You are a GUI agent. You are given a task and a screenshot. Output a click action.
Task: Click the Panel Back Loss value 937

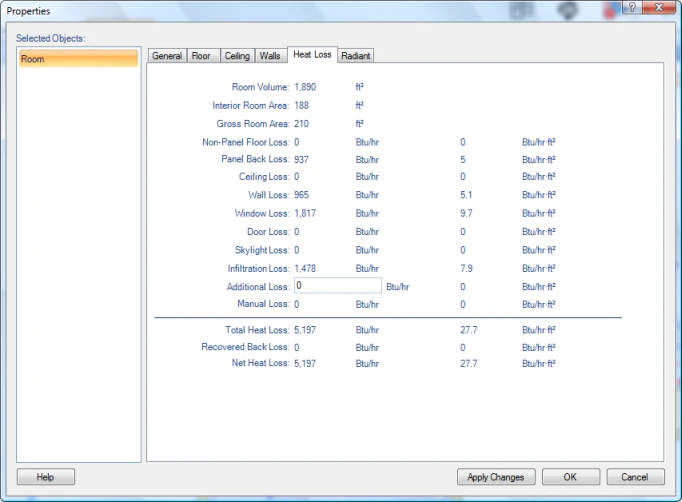tap(301, 159)
